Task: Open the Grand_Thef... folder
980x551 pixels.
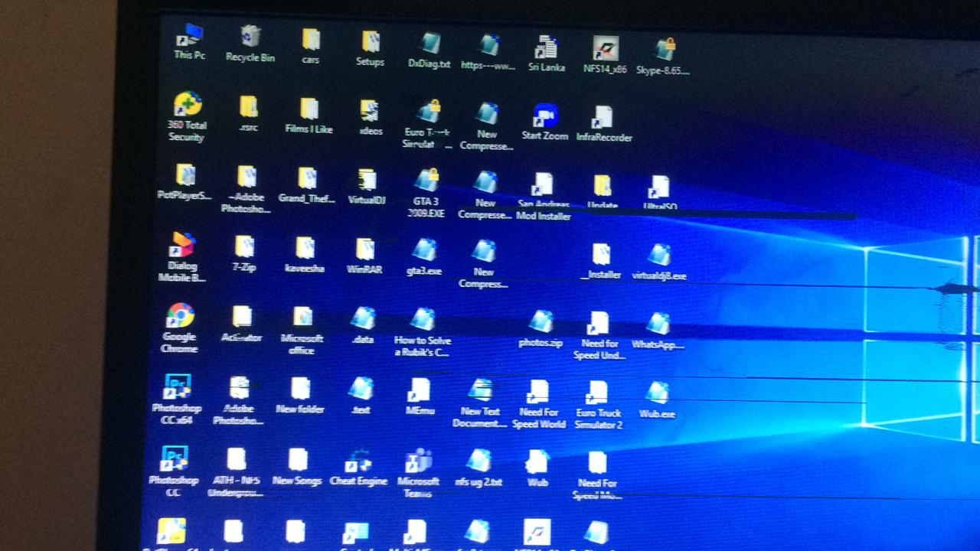Action: coord(307,185)
